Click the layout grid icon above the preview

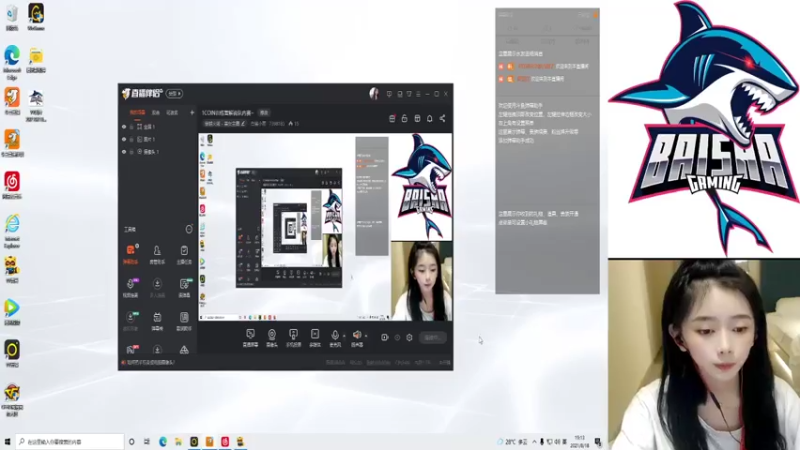tap(417, 118)
